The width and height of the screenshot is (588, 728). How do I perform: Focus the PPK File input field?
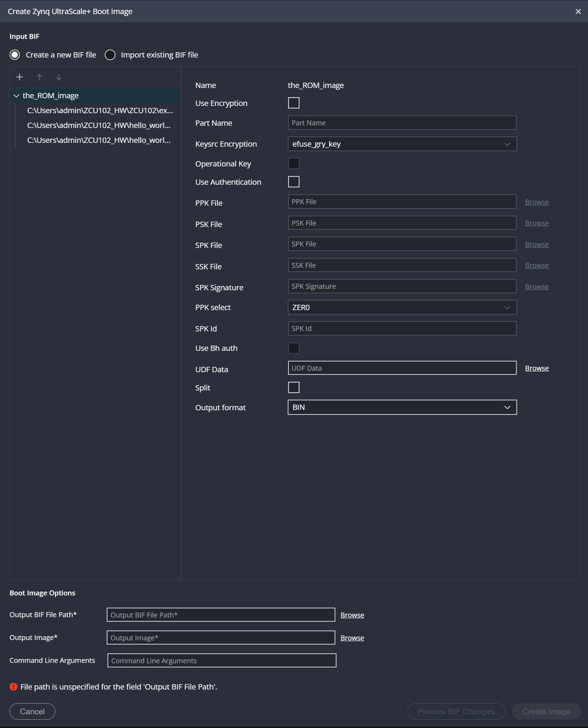pos(402,202)
